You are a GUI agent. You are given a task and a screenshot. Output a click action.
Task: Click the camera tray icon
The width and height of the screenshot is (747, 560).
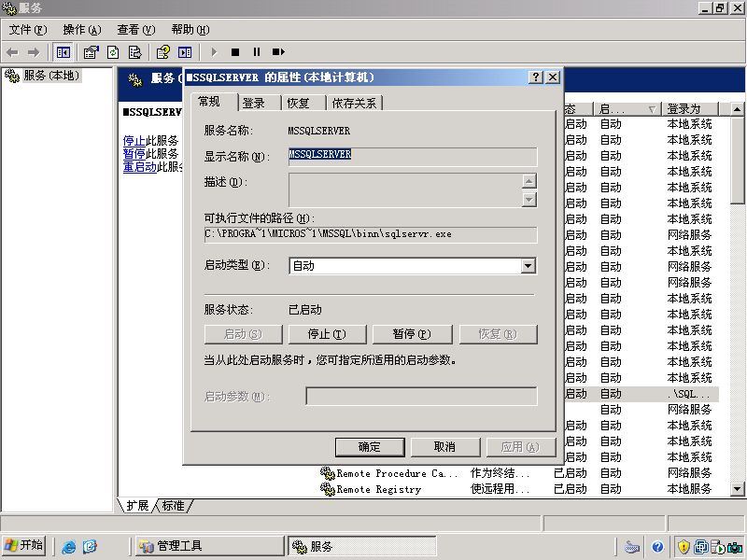(735, 547)
